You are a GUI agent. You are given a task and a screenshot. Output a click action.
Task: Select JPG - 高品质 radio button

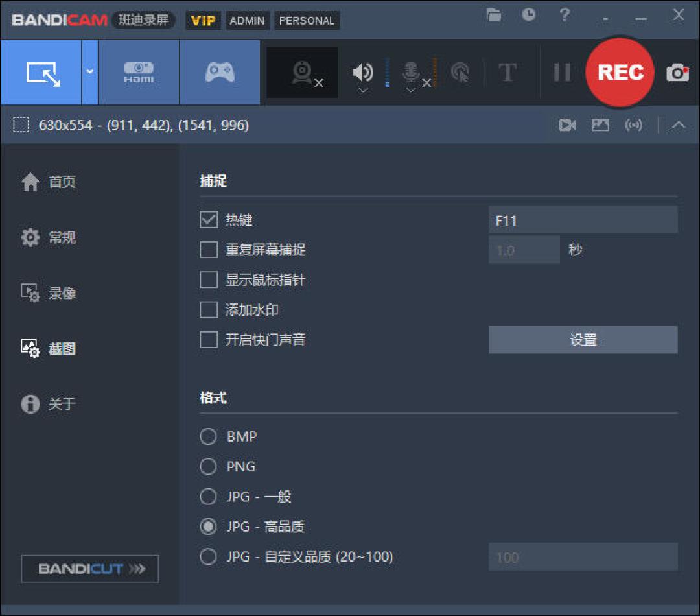click(x=208, y=527)
